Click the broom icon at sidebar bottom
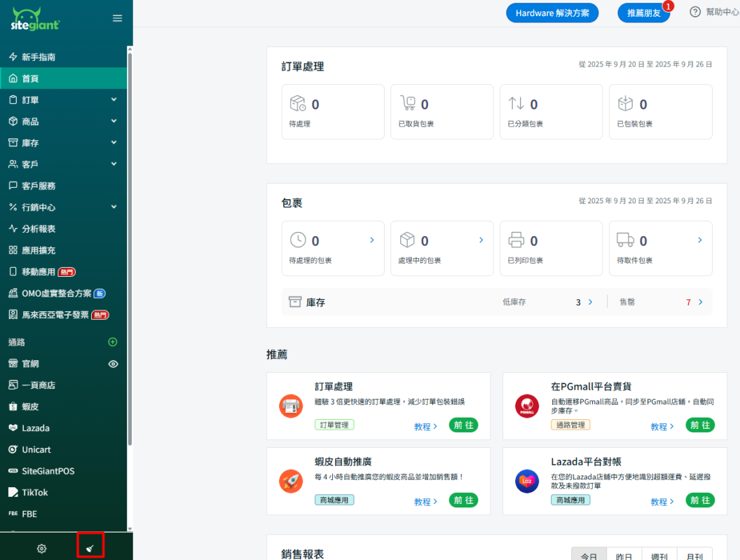 click(90, 547)
